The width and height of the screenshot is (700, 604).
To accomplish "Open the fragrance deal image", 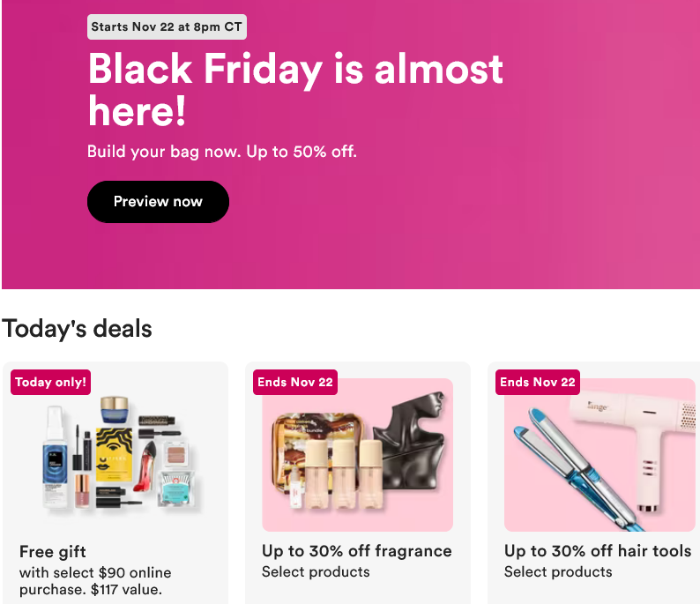I will point(357,455).
